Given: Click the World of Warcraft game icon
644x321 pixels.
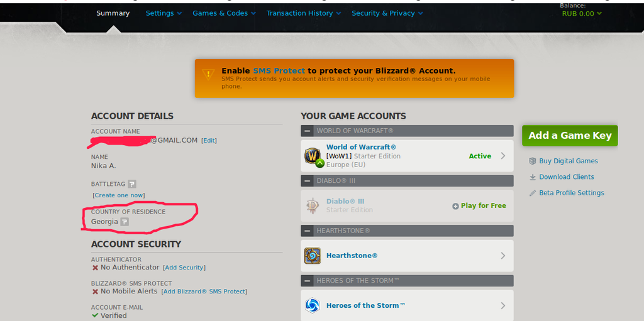Looking at the screenshot, I should click(x=313, y=156).
